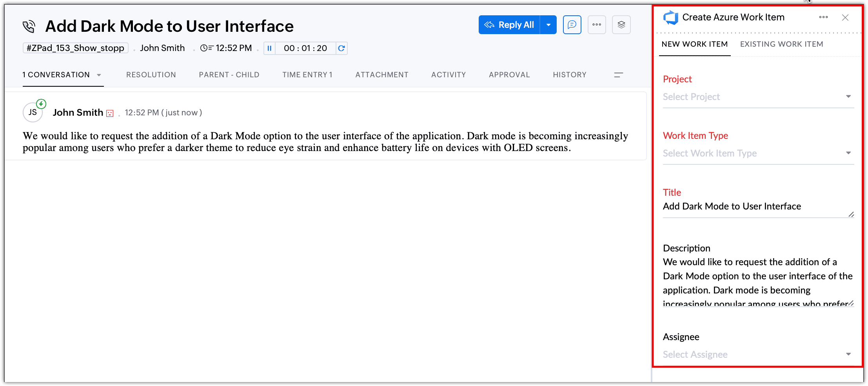Click the layers stack icon
This screenshot has width=868, height=386.
[x=621, y=25]
